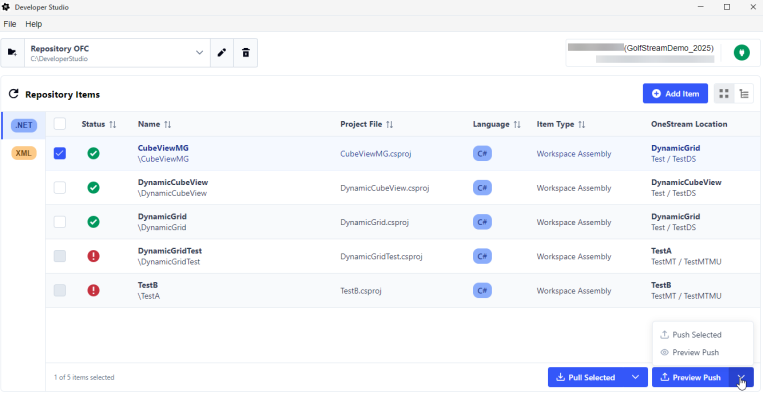Choose Preview Push from the popup menu
763x394 pixels.
click(703, 352)
